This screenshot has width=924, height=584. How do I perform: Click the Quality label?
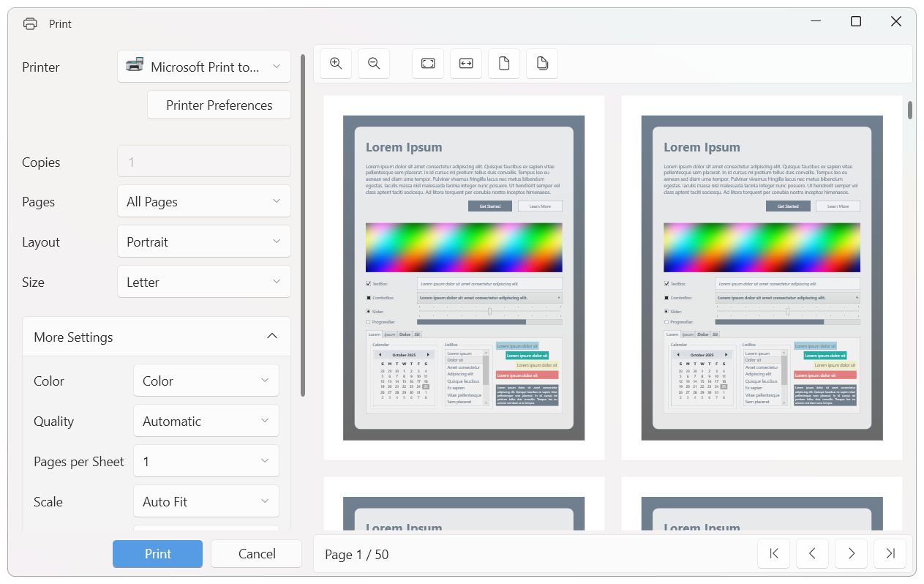pyautogui.click(x=54, y=422)
